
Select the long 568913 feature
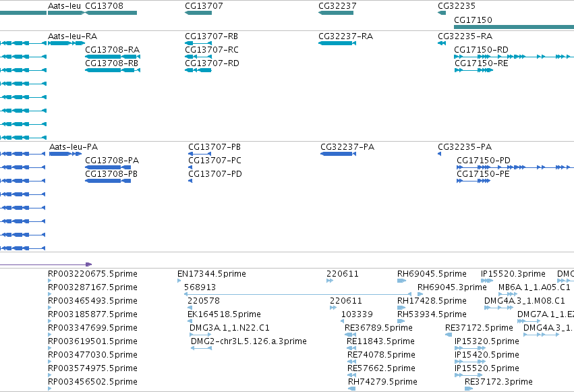click(x=297, y=294)
